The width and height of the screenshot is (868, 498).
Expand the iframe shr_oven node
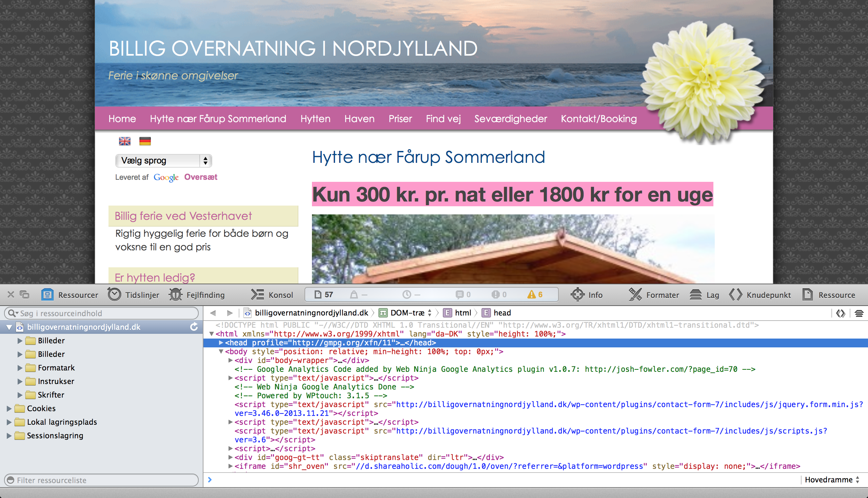tap(231, 466)
